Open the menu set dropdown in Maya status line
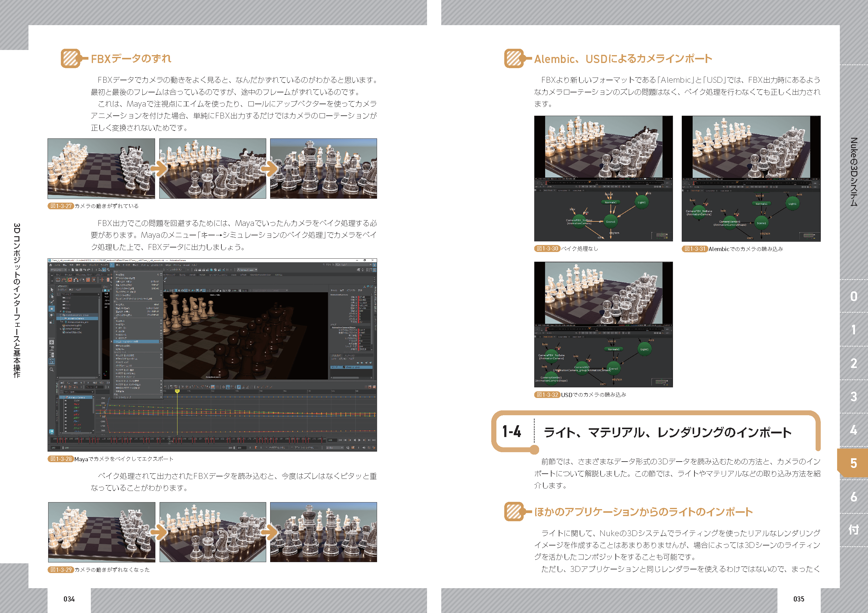The image size is (868, 613). coord(58,270)
